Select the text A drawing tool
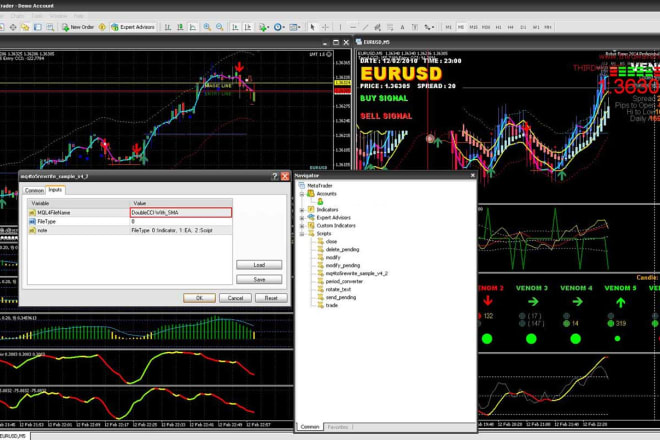 point(402,27)
